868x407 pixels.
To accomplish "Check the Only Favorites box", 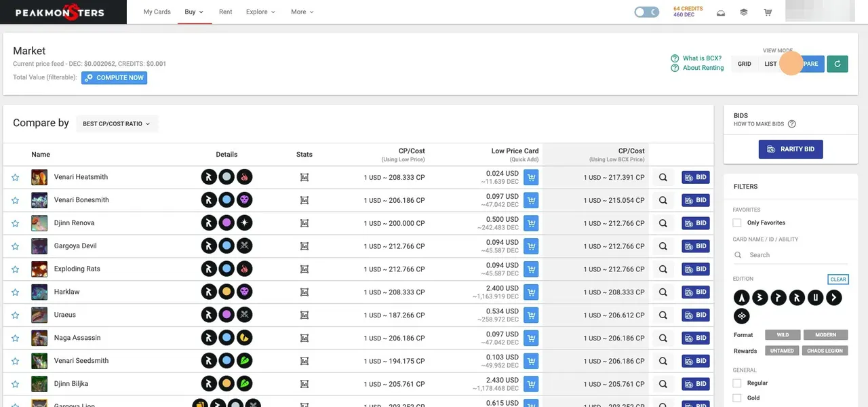I will 737,222.
